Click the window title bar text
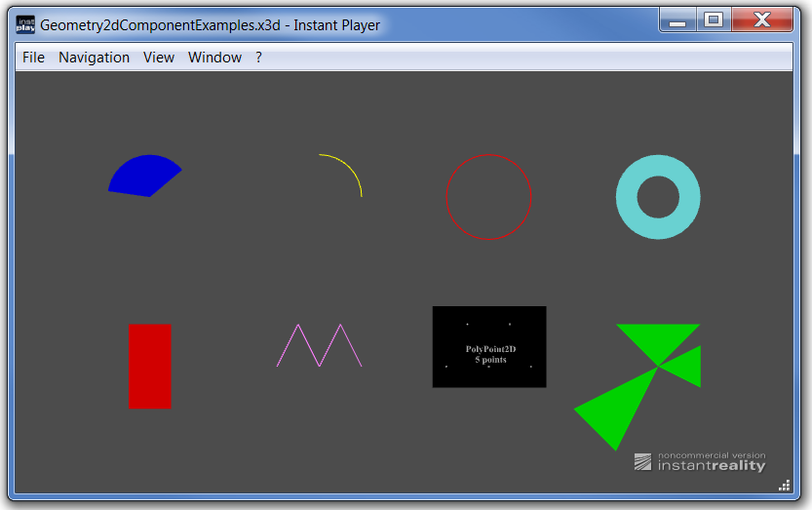Screen dimensions: 812x510 coord(210,25)
